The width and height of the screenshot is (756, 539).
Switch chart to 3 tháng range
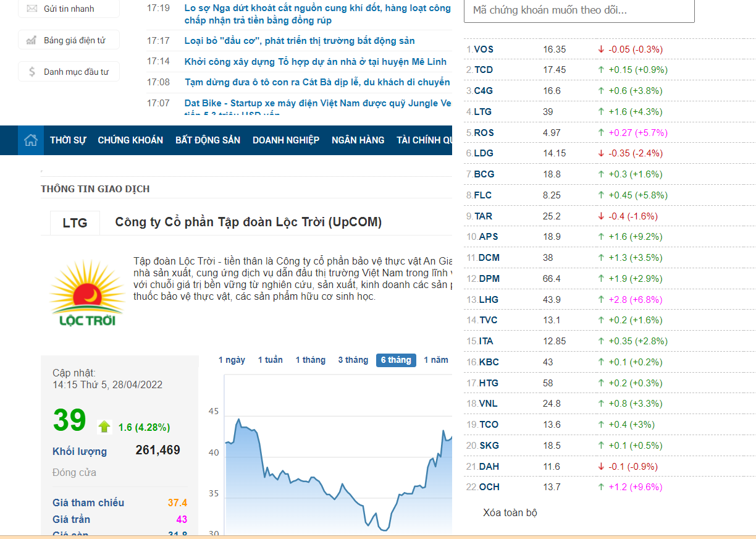(x=353, y=360)
